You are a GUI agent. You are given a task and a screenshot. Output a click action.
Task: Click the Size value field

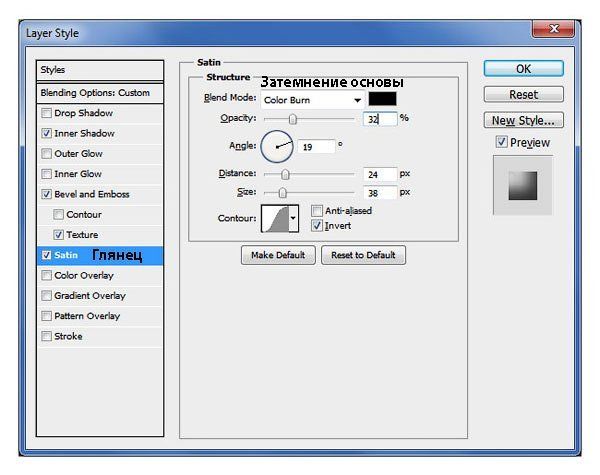point(380,193)
